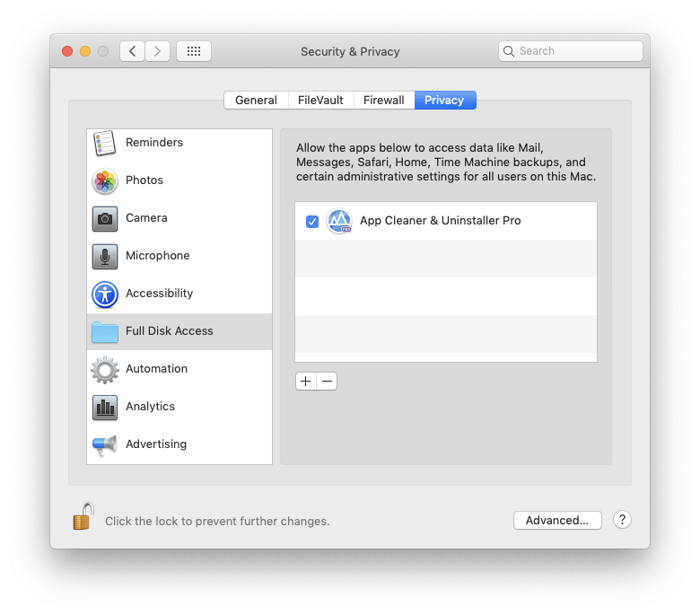
Task: Go forward with the right arrow button
Action: click(x=157, y=51)
